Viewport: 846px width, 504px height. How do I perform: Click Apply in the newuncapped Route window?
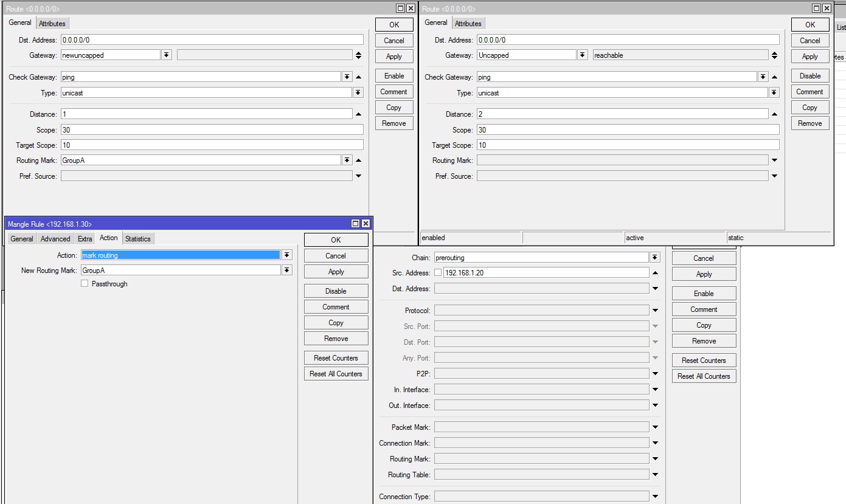pyautogui.click(x=394, y=57)
